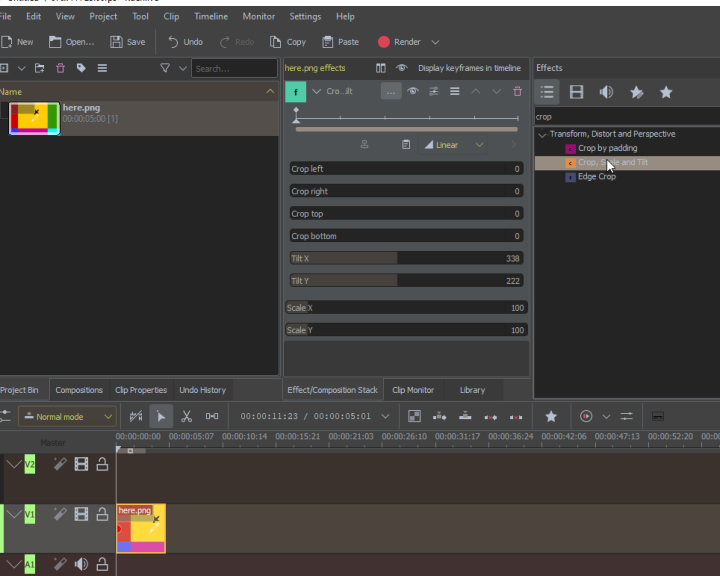Toggle the green effect enabled button
Image resolution: width=720 pixels, height=576 pixels.
click(296, 92)
